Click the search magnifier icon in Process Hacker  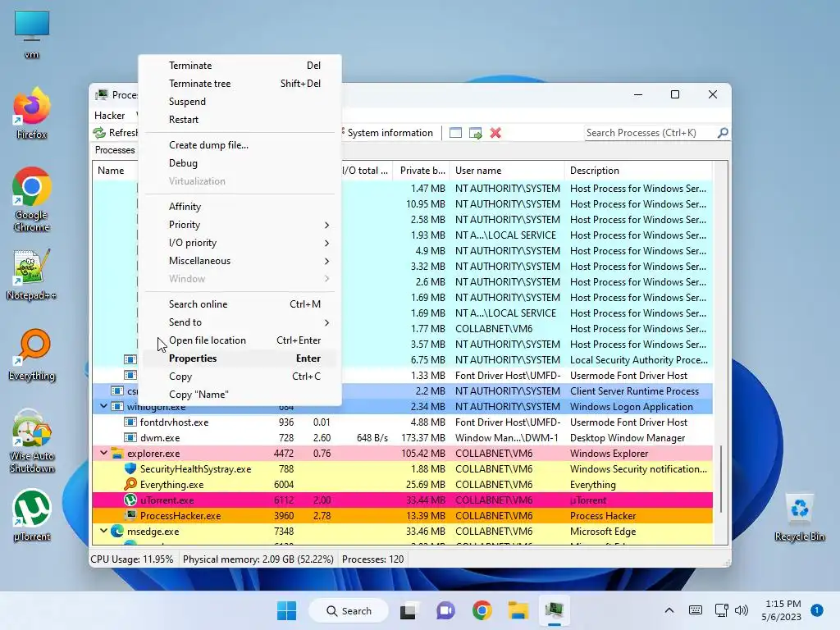coord(723,132)
